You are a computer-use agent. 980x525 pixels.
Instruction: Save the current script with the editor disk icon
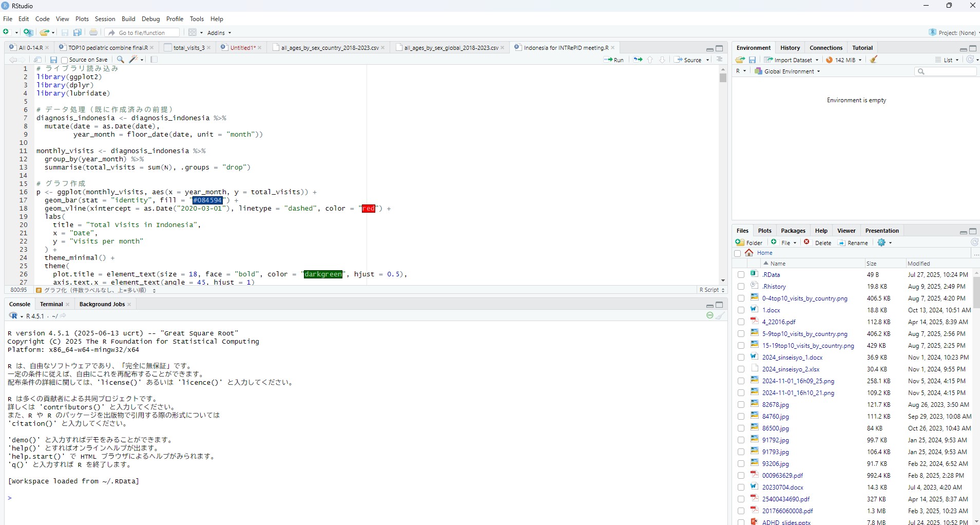(x=53, y=60)
